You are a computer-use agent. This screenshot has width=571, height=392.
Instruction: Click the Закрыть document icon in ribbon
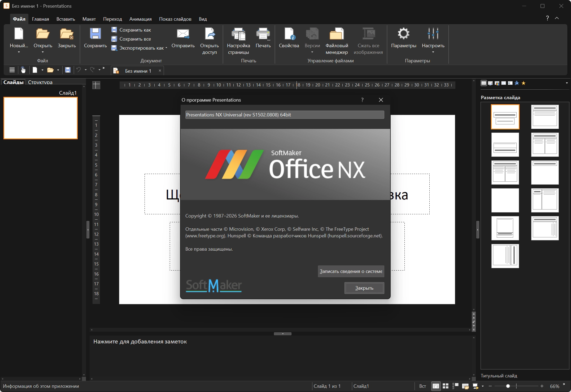coord(67,34)
